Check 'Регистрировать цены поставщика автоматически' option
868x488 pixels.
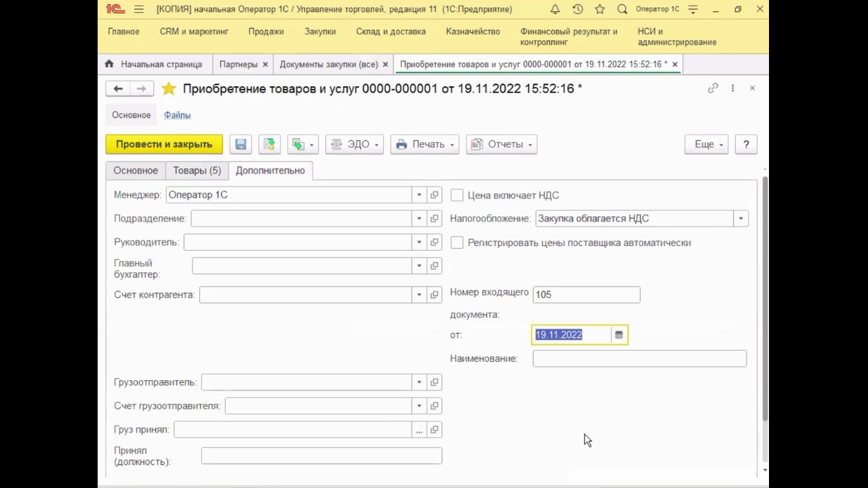[x=457, y=243]
